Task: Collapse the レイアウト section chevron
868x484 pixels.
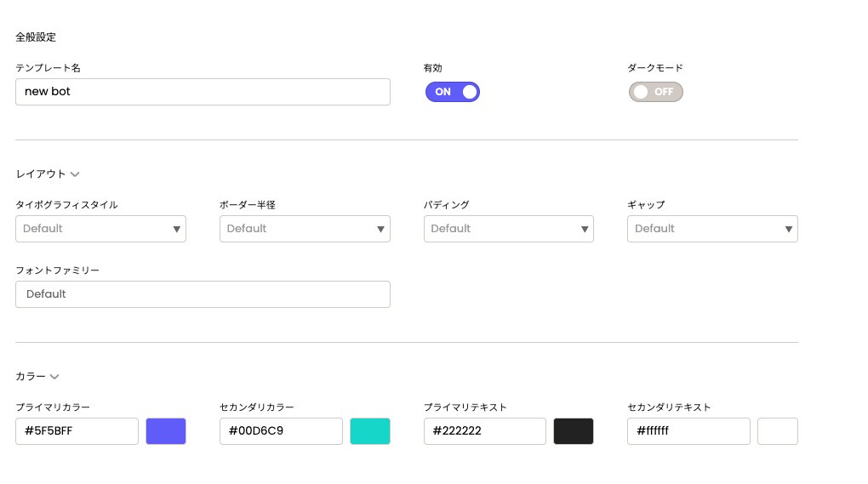Action: 75,174
